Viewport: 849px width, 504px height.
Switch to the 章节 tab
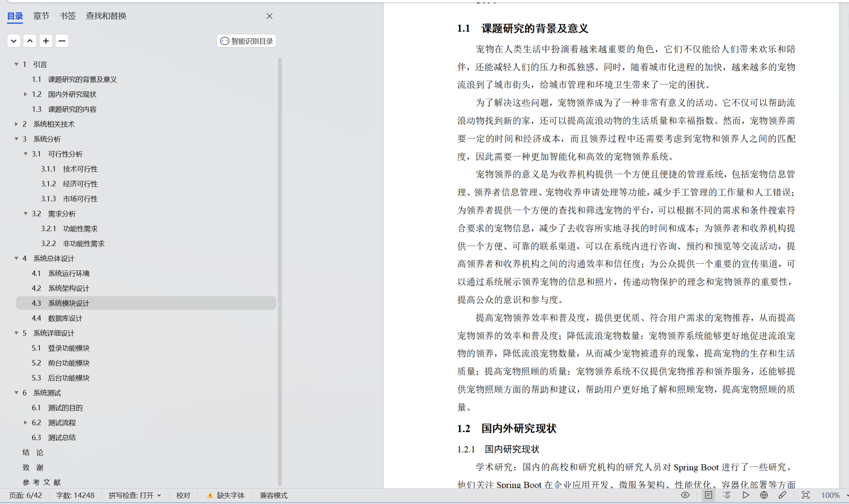pyautogui.click(x=41, y=16)
